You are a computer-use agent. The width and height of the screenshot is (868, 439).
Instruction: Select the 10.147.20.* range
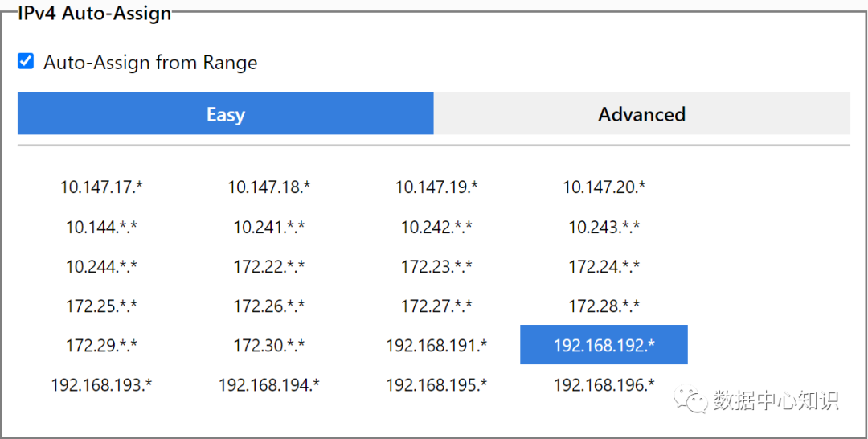604,187
